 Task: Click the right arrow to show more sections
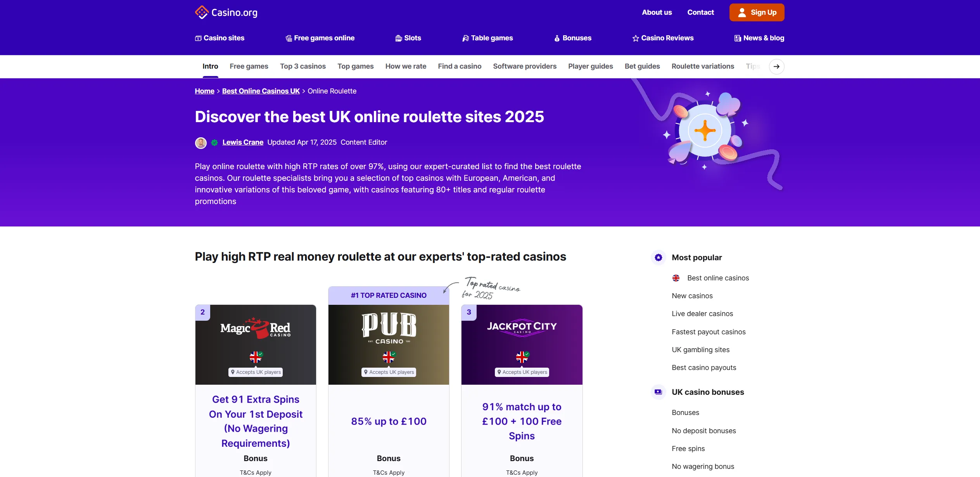pos(776,67)
